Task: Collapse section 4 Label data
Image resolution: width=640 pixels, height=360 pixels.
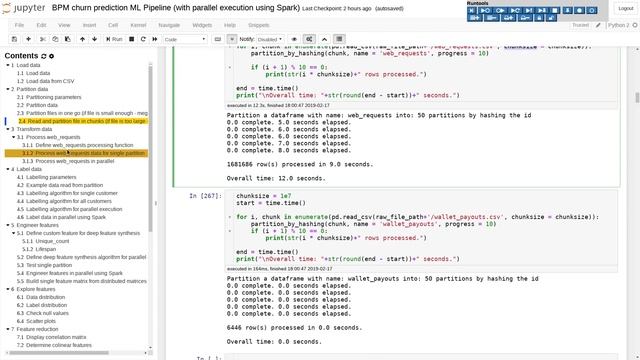Action: [8, 169]
